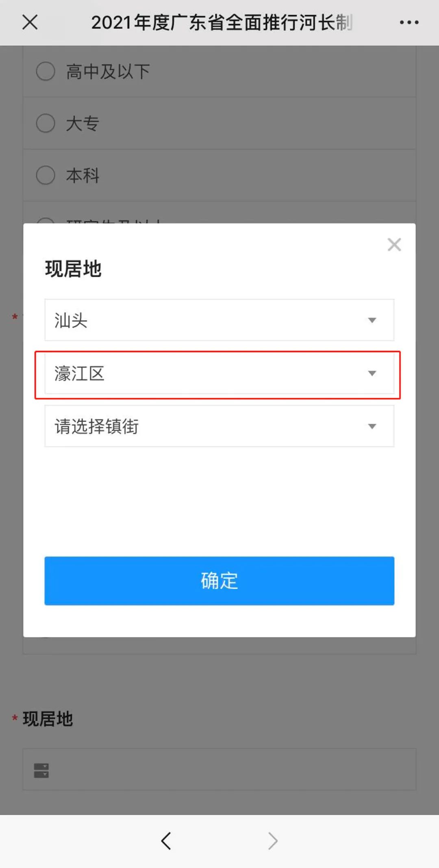
Task: Click the arrow in the 汕头 city selector
Action: pos(372,321)
